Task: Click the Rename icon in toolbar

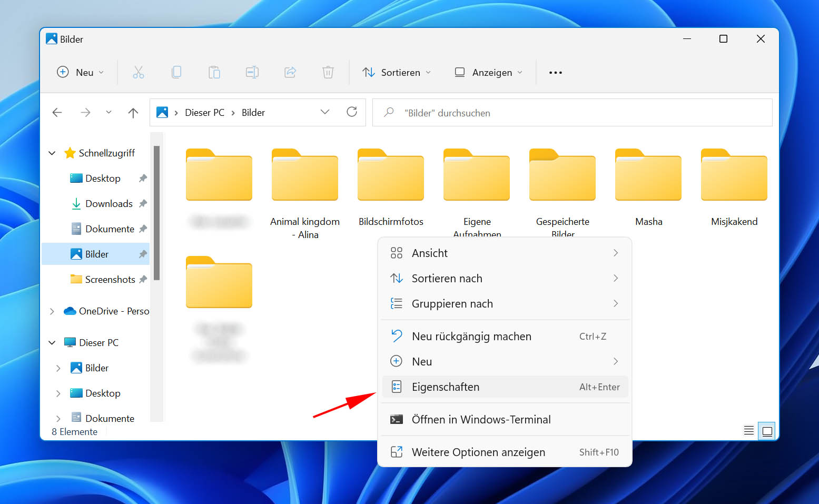Action: pyautogui.click(x=252, y=72)
